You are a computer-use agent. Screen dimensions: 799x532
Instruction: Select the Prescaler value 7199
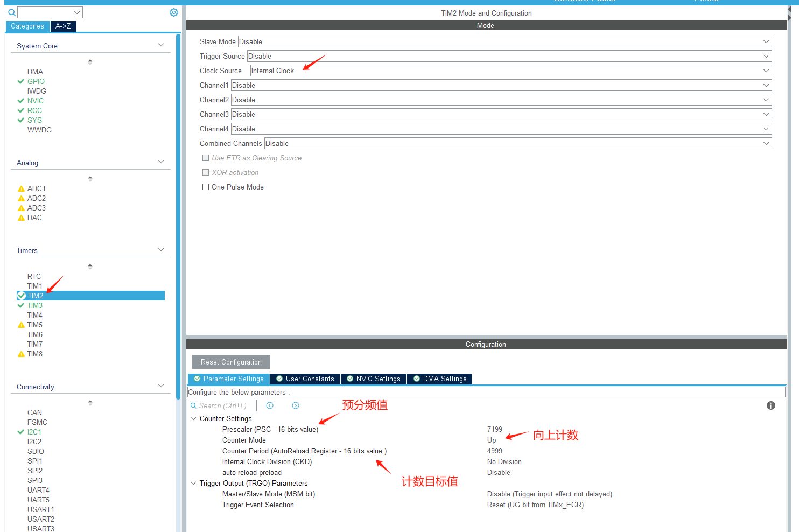coord(495,429)
